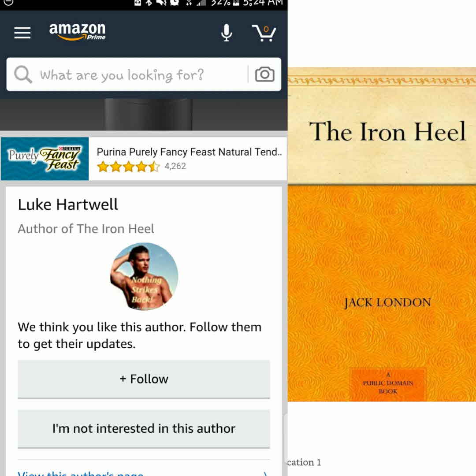This screenshot has height=476, width=476.
Task: Open camera search in search bar
Action: 264,74
